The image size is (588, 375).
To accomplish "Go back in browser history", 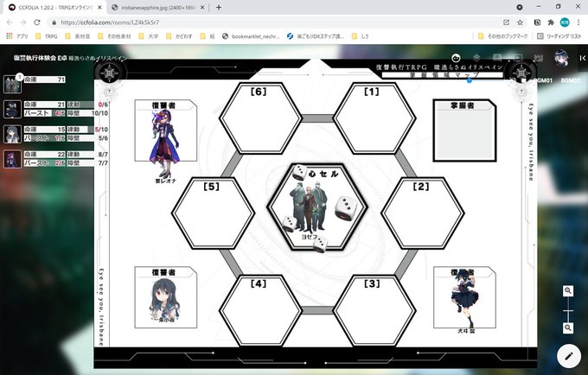I will point(10,22).
